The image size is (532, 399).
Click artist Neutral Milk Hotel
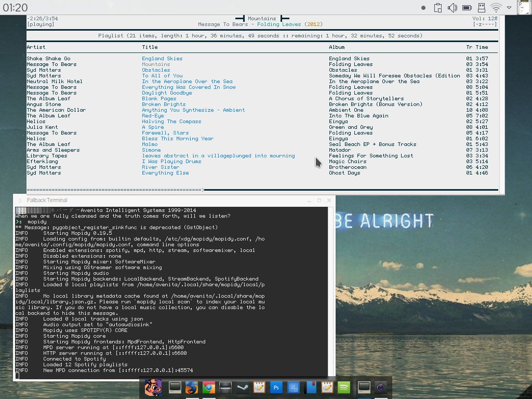(55, 82)
